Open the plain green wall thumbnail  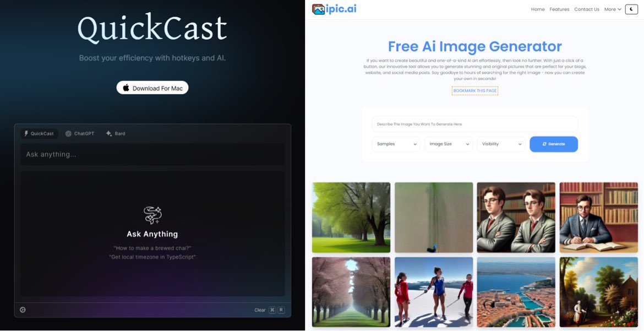434,218
